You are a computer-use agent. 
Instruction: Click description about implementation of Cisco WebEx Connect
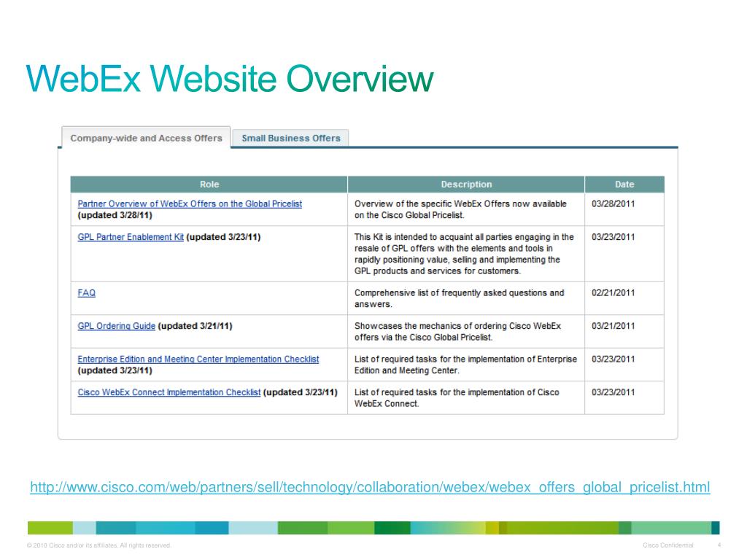[457, 398]
